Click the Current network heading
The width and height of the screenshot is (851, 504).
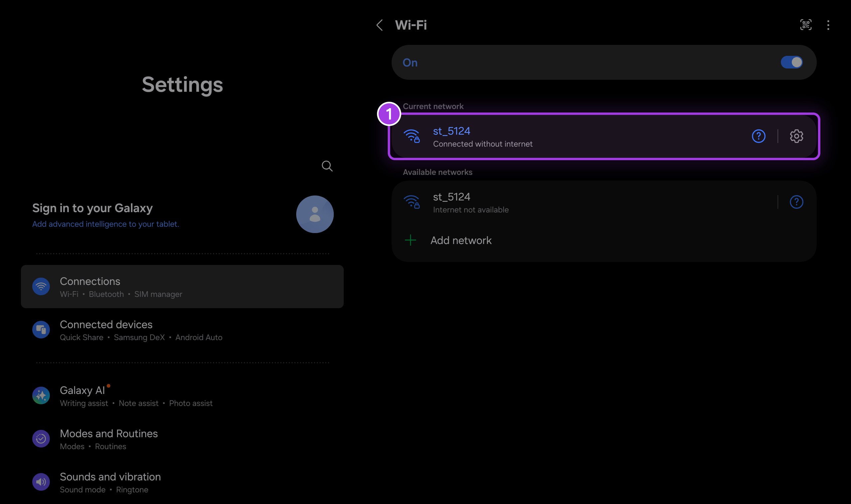click(433, 106)
